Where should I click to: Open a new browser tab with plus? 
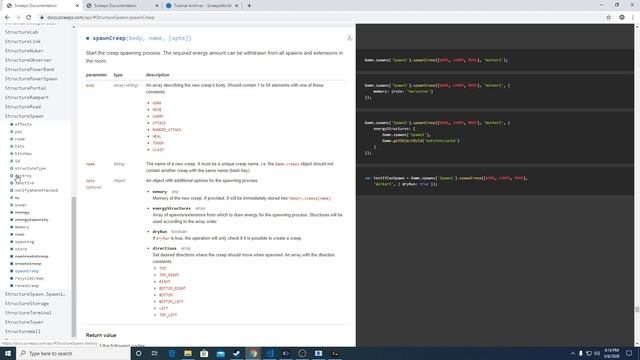(249, 6)
